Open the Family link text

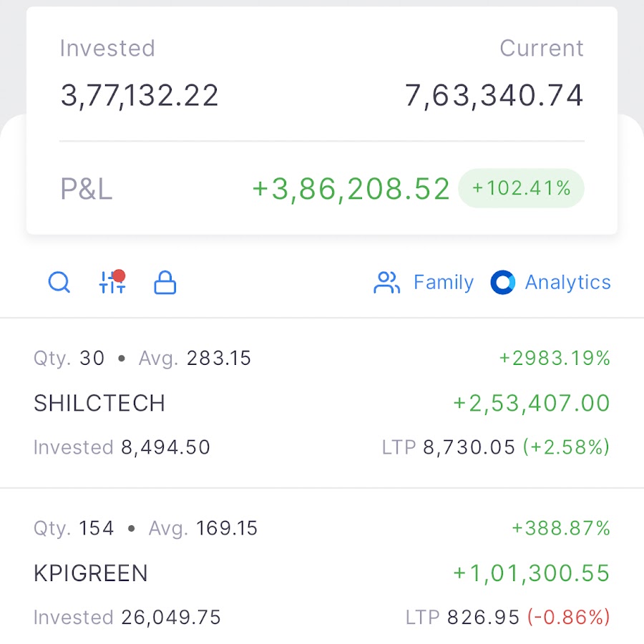[444, 282]
